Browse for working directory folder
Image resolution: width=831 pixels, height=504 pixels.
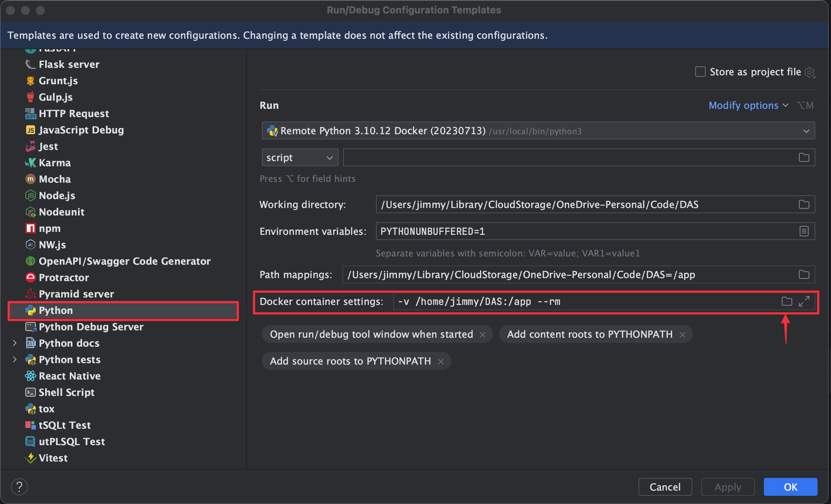[804, 204]
